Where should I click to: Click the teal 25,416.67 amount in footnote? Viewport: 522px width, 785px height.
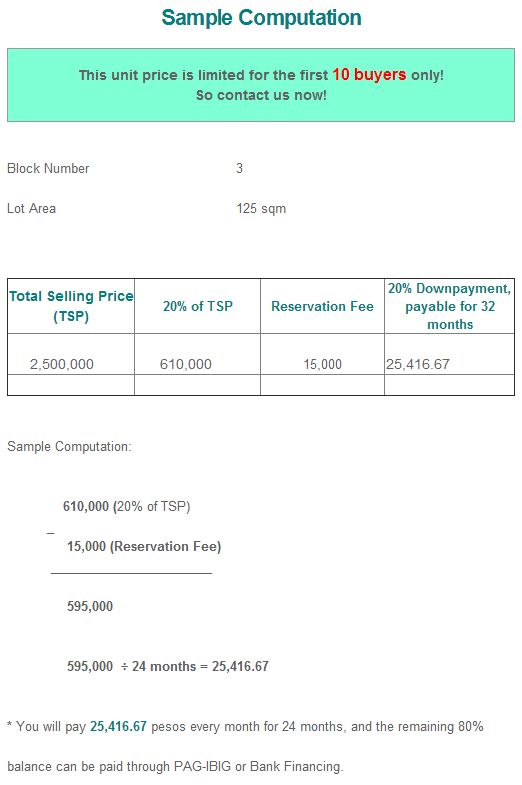pyautogui.click(x=118, y=726)
